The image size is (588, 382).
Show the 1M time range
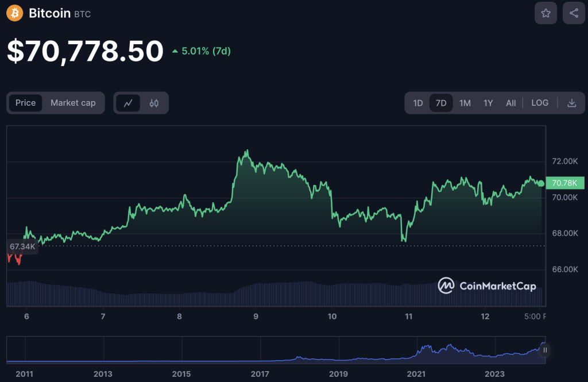click(465, 103)
